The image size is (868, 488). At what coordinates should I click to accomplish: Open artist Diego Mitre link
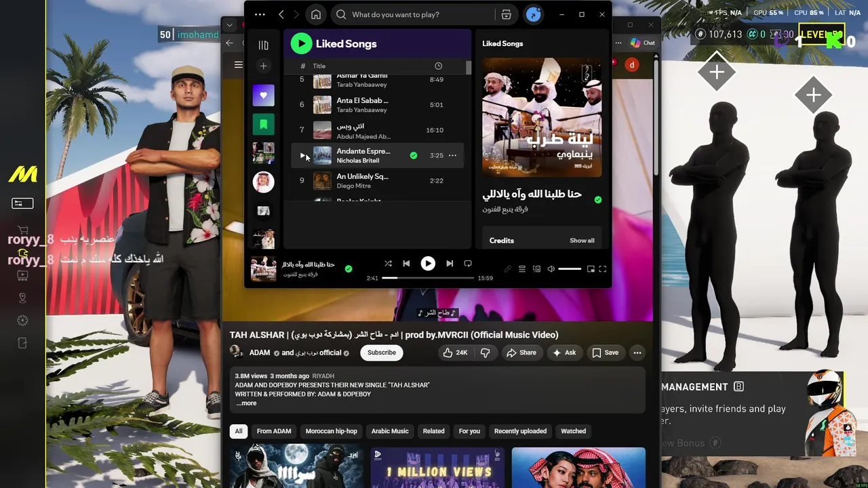pyautogui.click(x=353, y=186)
